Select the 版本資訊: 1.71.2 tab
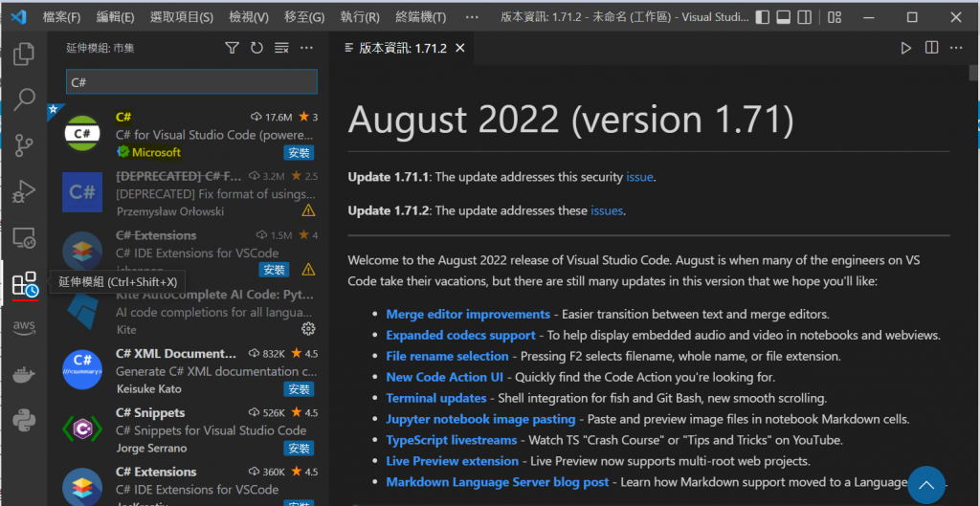This screenshot has height=506, width=980. pos(403,48)
